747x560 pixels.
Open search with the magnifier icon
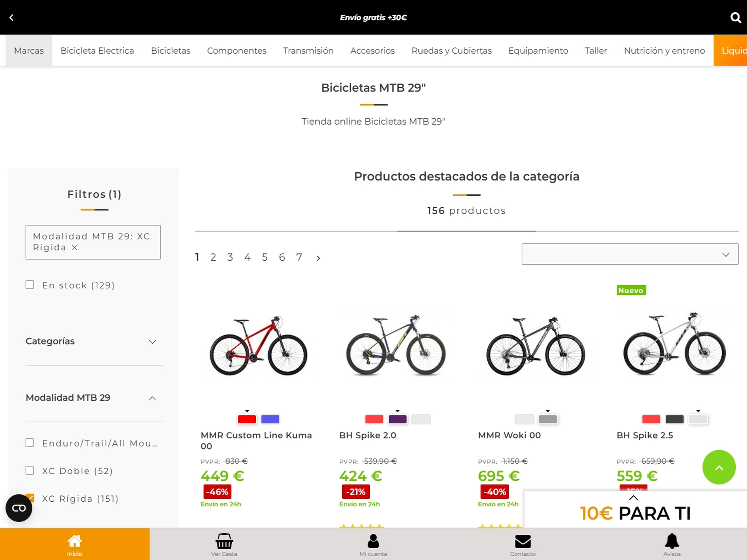(x=735, y=17)
